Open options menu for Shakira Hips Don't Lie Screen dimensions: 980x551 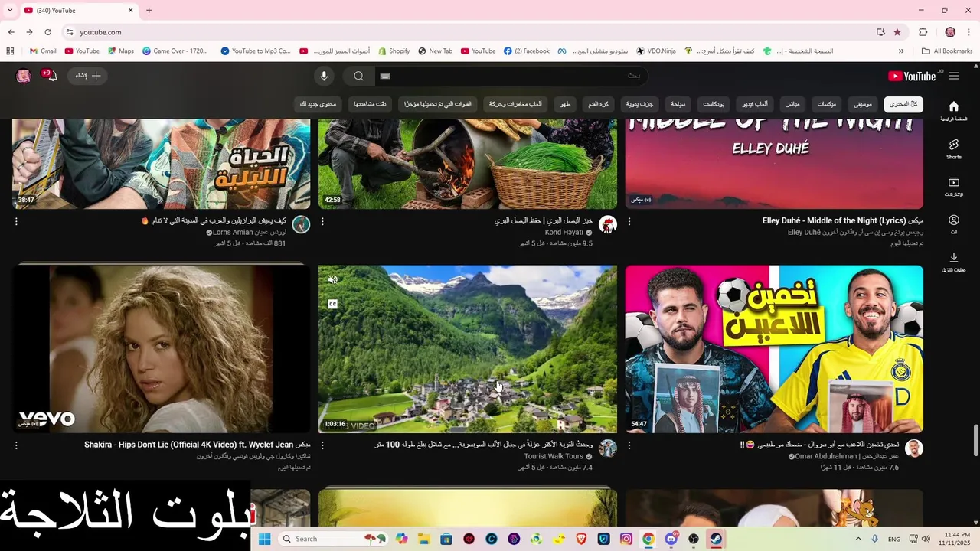click(x=16, y=445)
